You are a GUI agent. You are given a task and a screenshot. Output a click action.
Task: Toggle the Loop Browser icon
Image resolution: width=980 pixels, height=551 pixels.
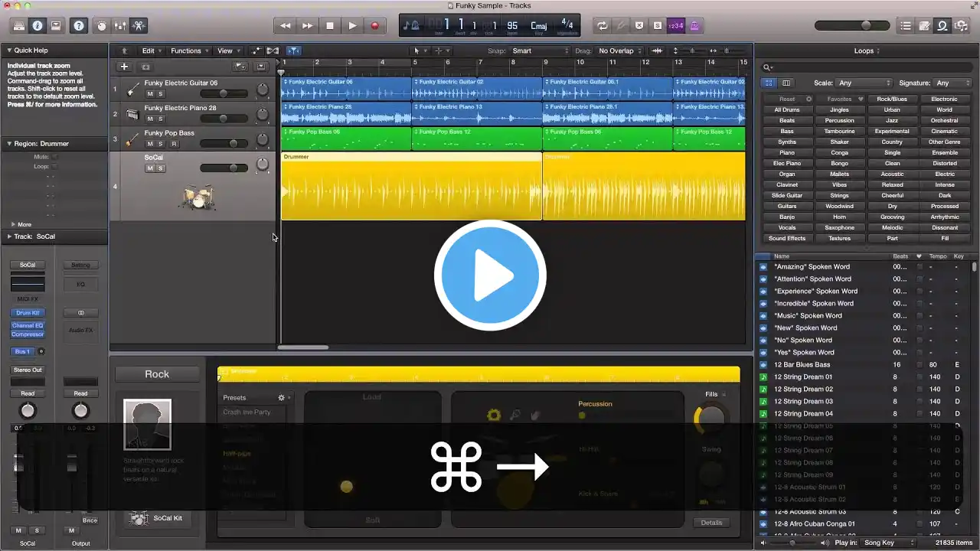[x=942, y=25]
